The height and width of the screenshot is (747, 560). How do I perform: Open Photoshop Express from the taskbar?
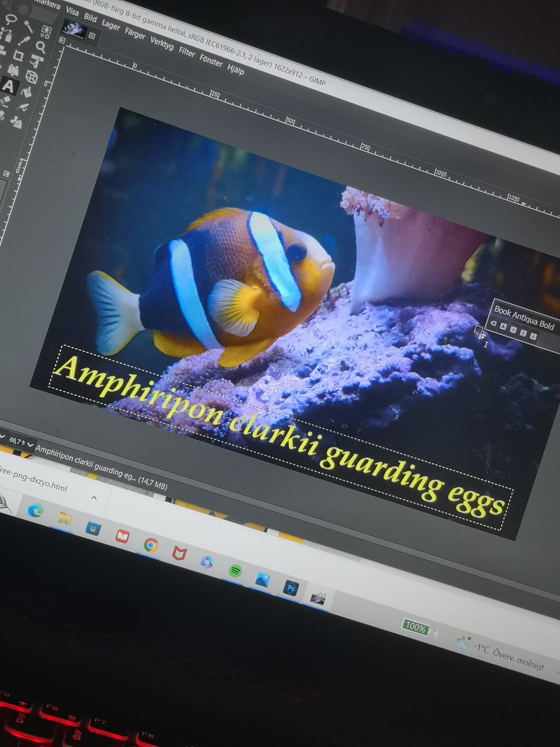click(x=291, y=589)
